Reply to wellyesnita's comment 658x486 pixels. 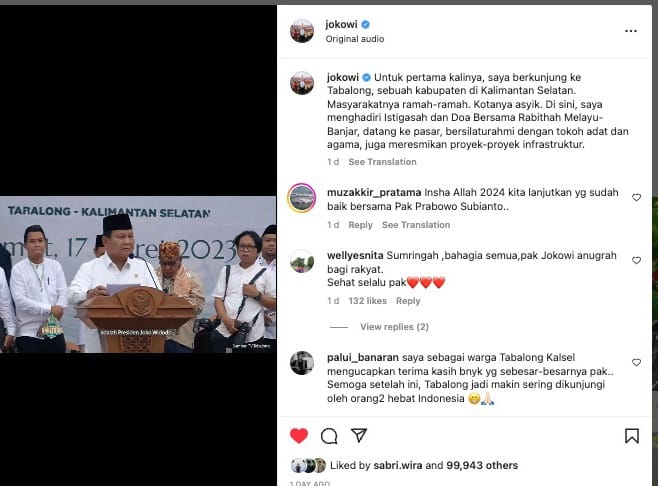tap(408, 301)
